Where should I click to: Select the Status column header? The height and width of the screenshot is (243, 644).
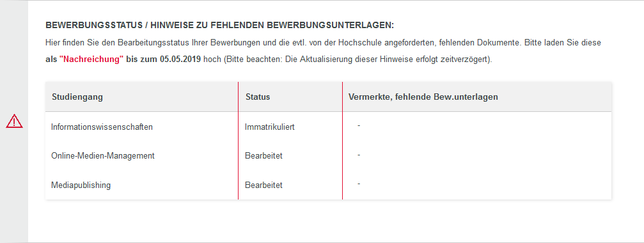258,97
